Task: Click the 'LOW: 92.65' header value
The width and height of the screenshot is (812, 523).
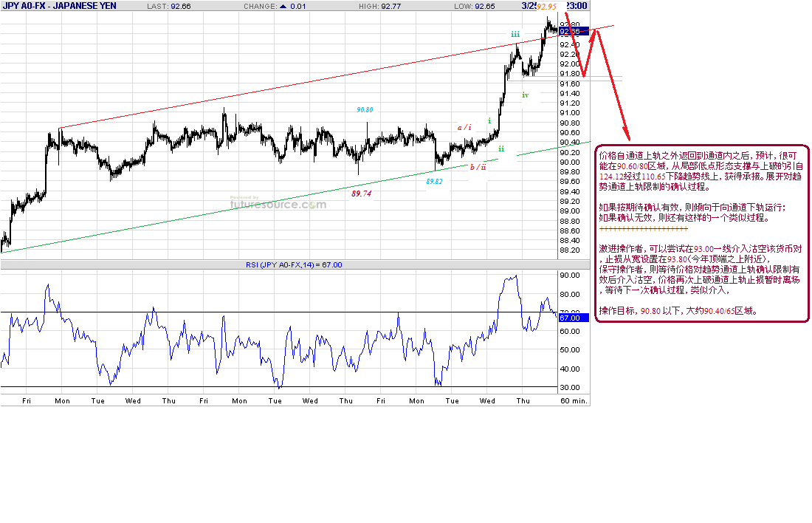Action: coord(475,6)
